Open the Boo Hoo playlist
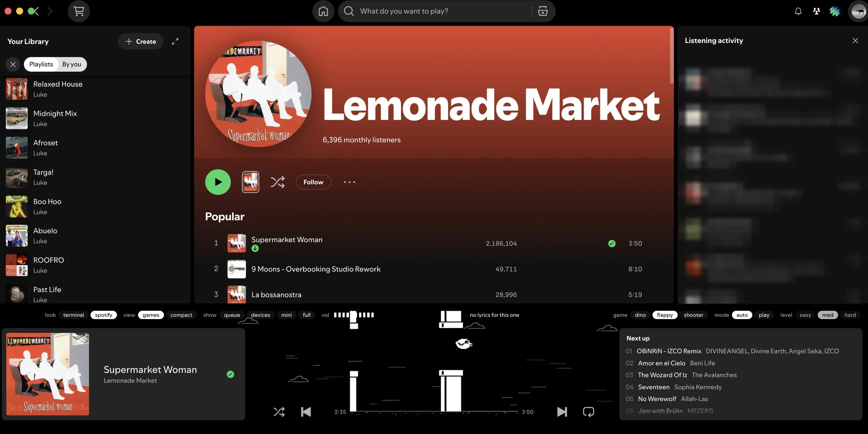The width and height of the screenshot is (868, 434). [95, 207]
